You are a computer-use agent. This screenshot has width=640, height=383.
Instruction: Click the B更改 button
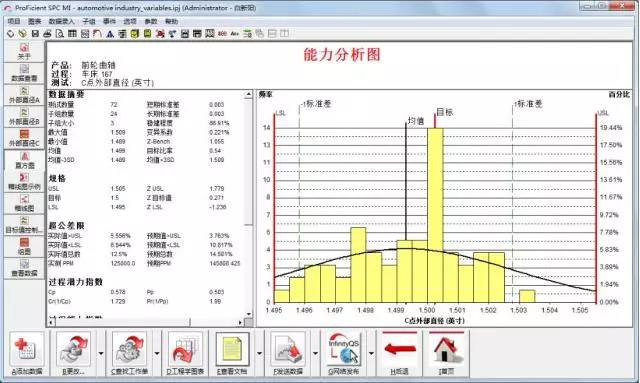[x=73, y=354]
